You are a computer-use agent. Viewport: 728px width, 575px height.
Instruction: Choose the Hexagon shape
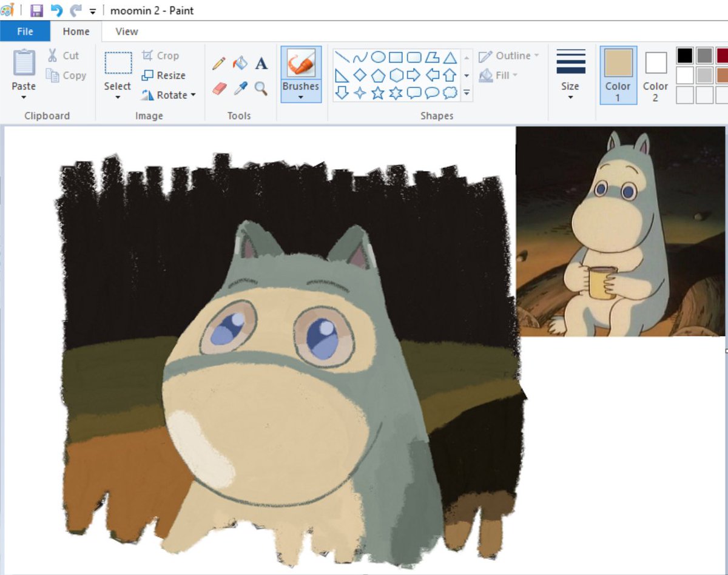[396, 75]
